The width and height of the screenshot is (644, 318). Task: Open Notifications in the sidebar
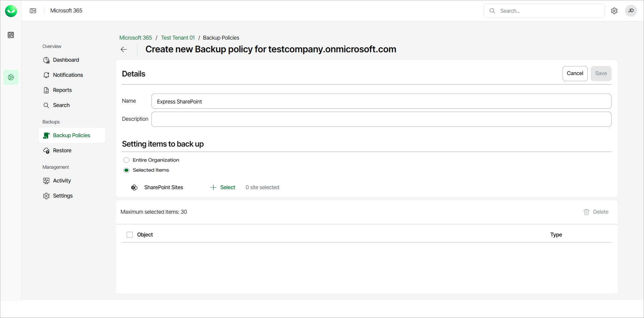pos(68,75)
